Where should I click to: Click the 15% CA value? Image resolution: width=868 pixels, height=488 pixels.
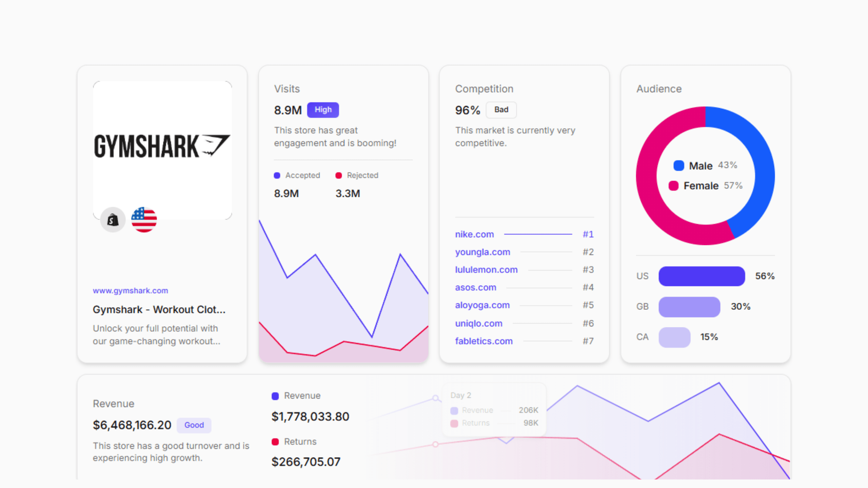point(709,337)
